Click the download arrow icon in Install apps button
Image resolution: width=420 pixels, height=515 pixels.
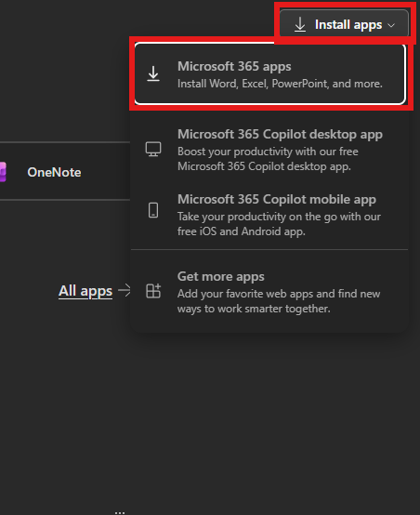300,24
